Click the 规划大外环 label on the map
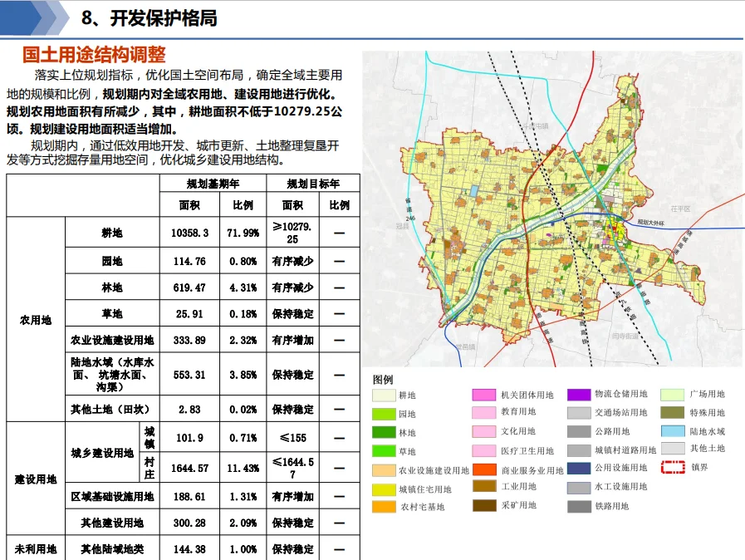This screenshot has width=745, height=560. (x=655, y=223)
